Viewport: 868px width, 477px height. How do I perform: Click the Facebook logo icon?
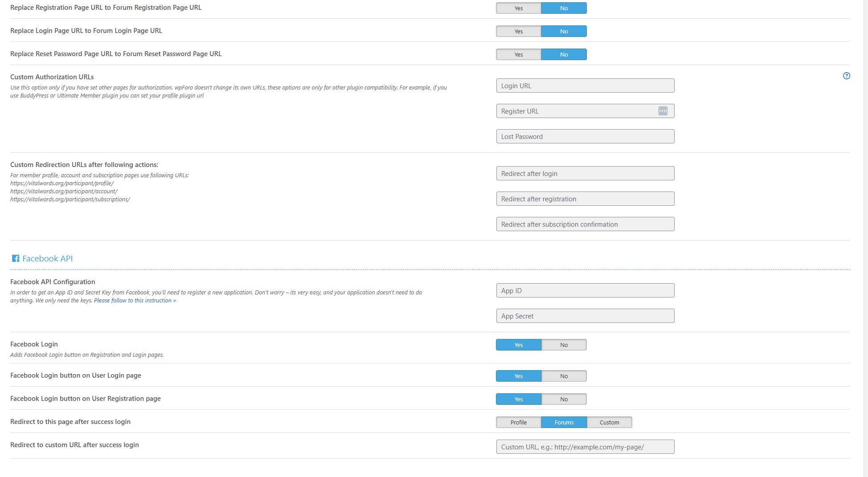(16, 258)
